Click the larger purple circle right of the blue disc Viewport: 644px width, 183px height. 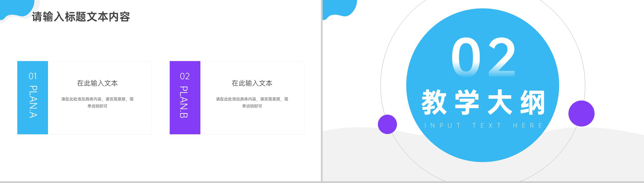(x=581, y=114)
